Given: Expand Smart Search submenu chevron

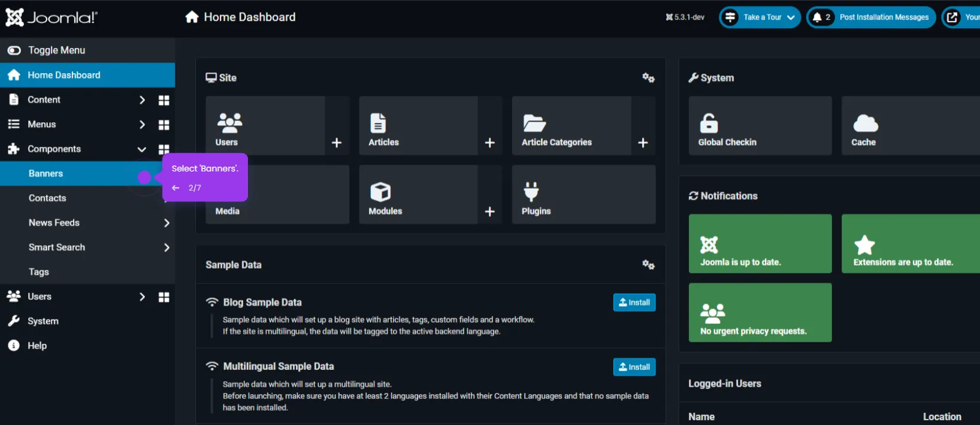Looking at the screenshot, I should coord(167,248).
